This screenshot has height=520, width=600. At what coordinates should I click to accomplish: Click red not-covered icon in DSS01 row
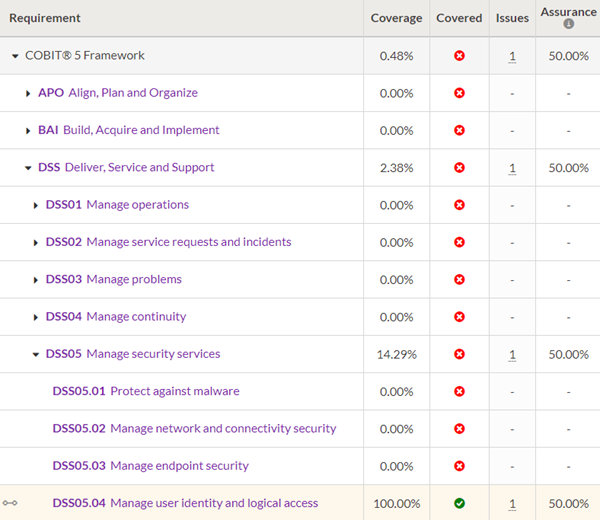pyautogui.click(x=459, y=205)
